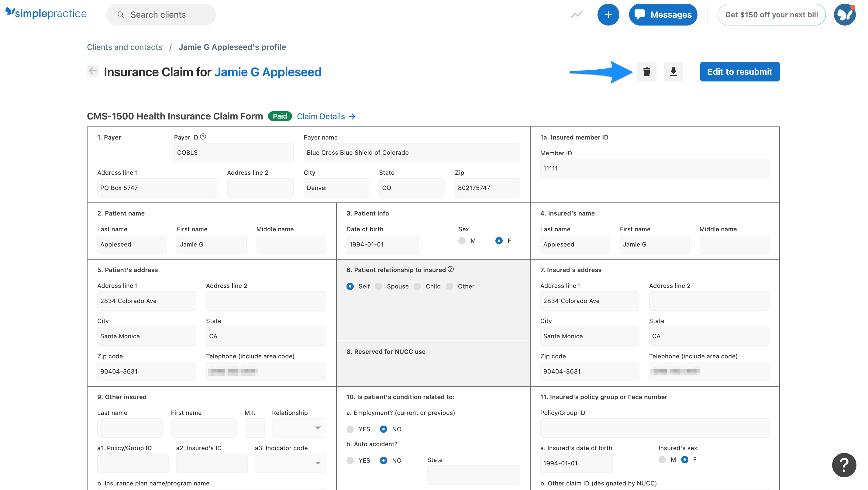Click patient's Zip code field
The image size is (868, 490).
(x=146, y=371)
